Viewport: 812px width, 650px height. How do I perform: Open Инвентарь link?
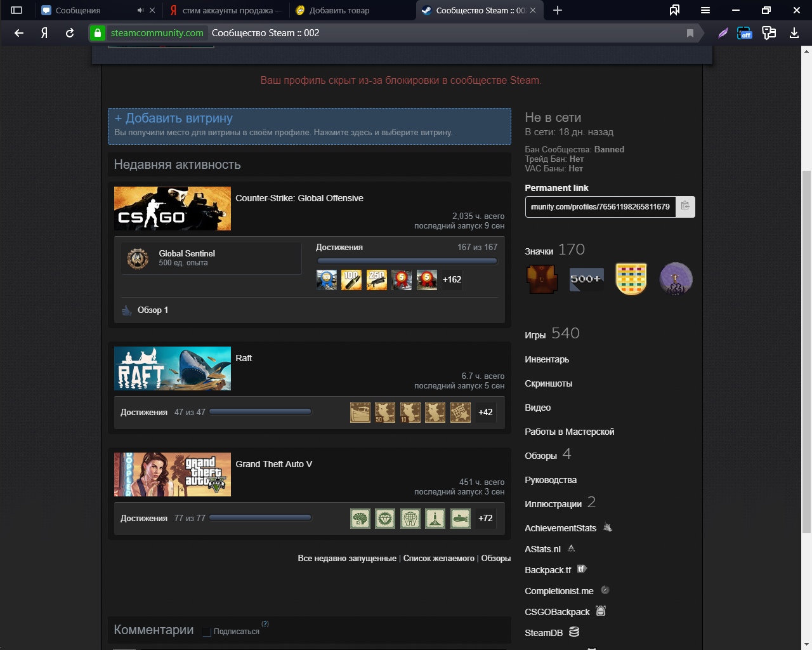pos(547,359)
